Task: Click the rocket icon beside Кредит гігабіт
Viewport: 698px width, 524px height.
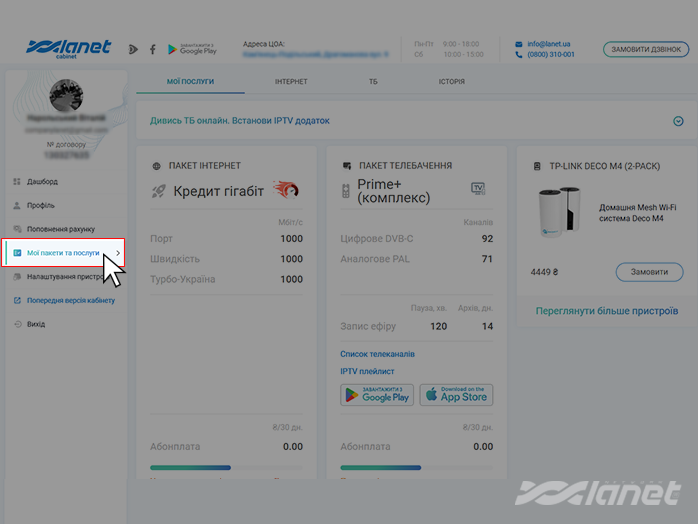Action: [158, 191]
